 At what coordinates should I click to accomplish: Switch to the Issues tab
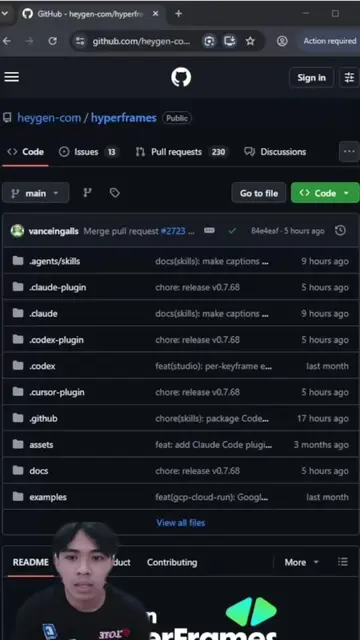89,152
